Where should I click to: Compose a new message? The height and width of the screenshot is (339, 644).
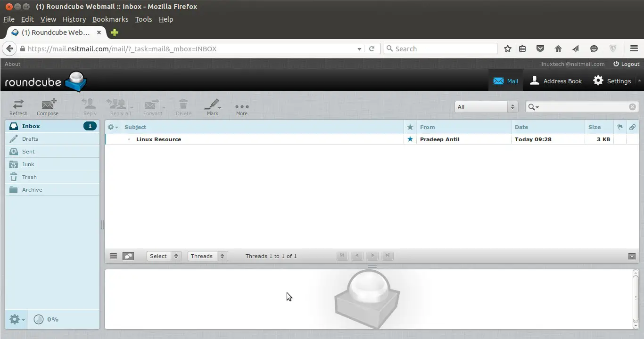pyautogui.click(x=48, y=107)
